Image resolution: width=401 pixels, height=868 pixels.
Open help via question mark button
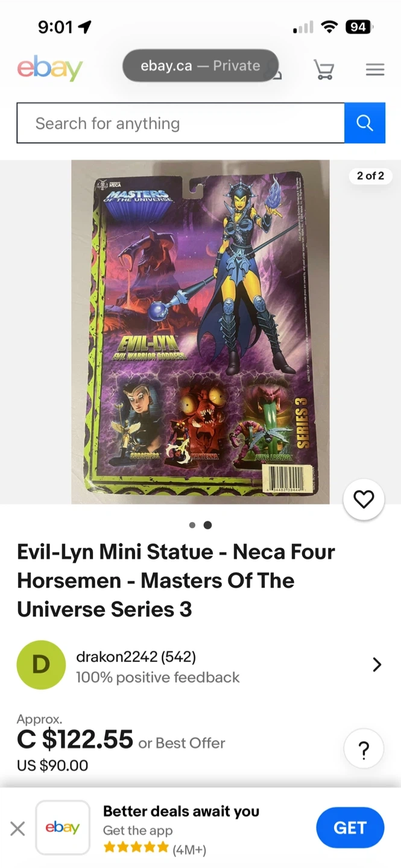click(x=364, y=749)
